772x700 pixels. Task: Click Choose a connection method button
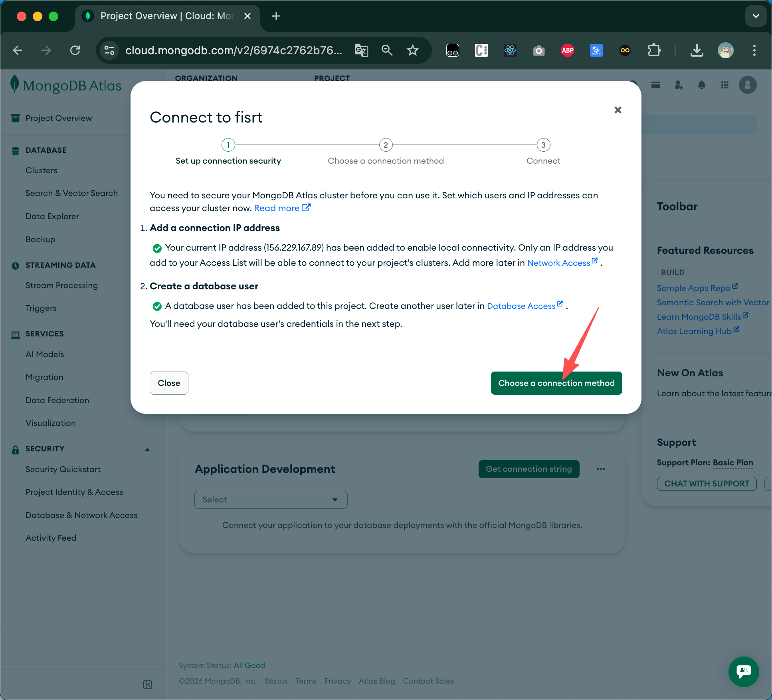coord(556,383)
